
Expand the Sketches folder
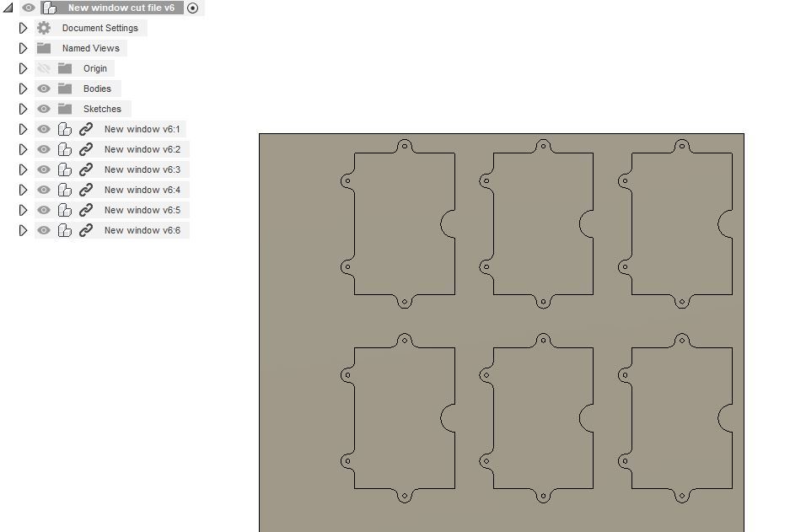click(23, 108)
